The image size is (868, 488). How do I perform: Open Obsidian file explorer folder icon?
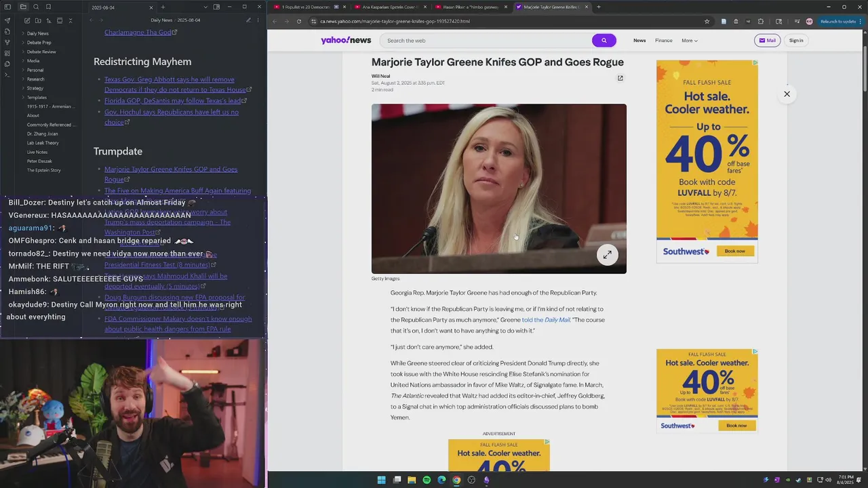pos(23,7)
